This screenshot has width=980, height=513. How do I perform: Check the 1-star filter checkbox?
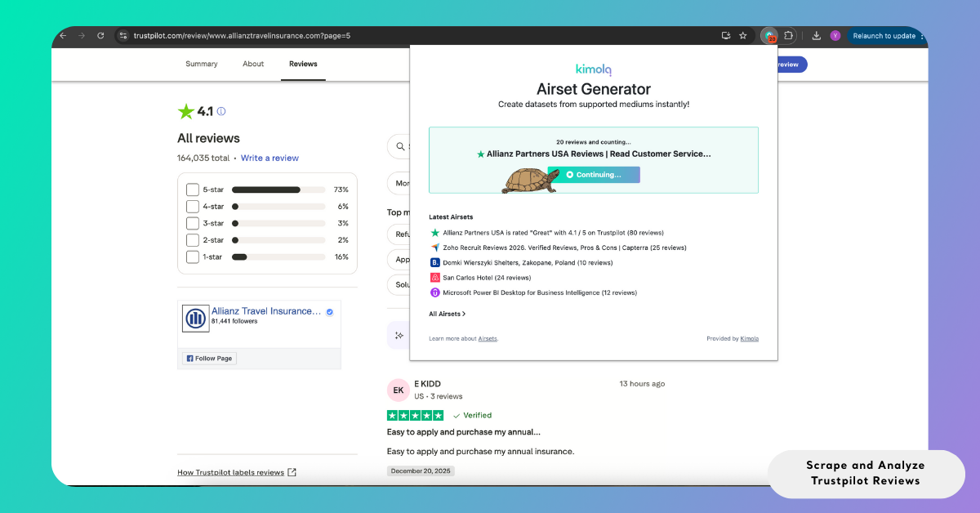193,256
